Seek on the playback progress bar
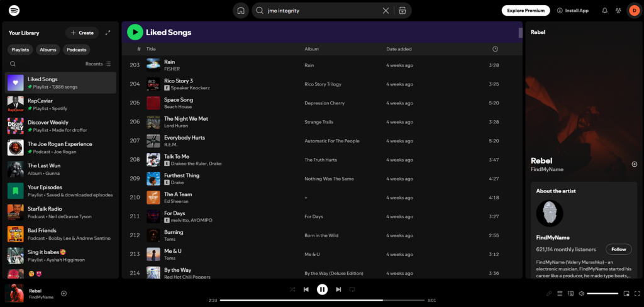 tap(323, 301)
